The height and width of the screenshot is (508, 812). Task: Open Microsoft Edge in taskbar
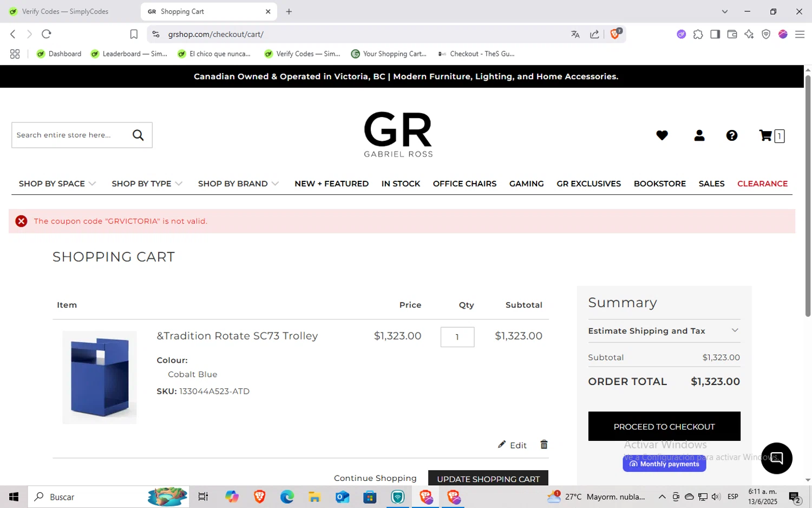[287, 497]
